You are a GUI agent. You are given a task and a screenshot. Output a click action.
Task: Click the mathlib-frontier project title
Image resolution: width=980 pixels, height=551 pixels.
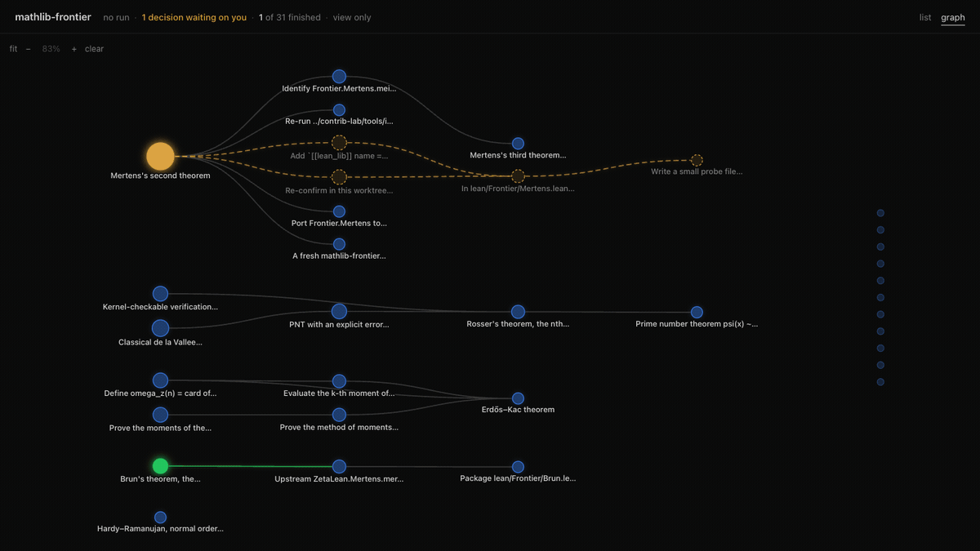(x=53, y=17)
